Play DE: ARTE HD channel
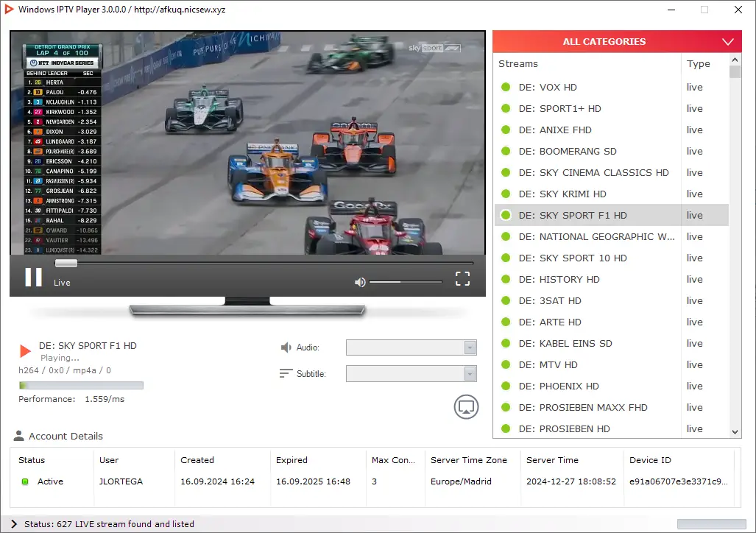Image resolution: width=756 pixels, height=533 pixels. 612,322
